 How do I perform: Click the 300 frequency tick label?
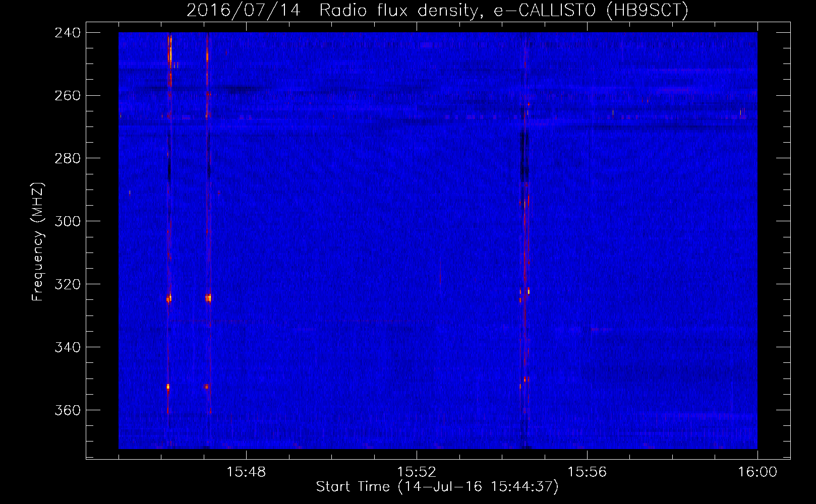click(67, 222)
